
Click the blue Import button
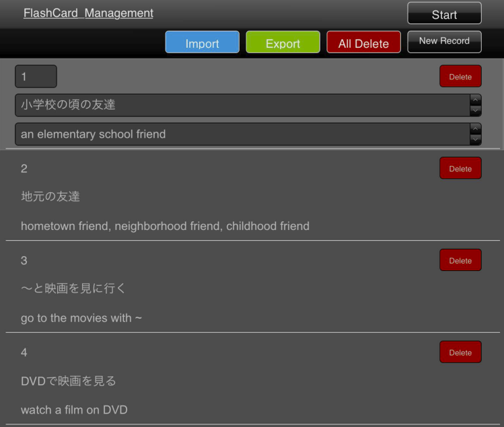(202, 42)
